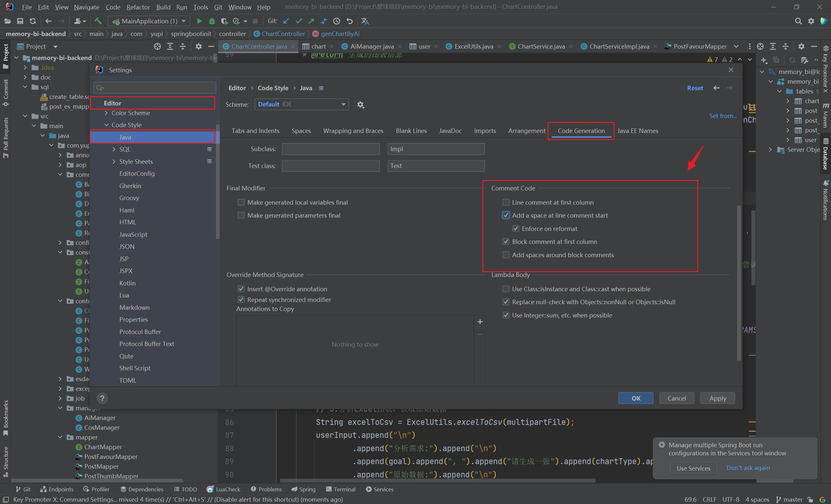Check Make generated local variables final
This screenshot has height=504, width=831.
pos(241,202)
